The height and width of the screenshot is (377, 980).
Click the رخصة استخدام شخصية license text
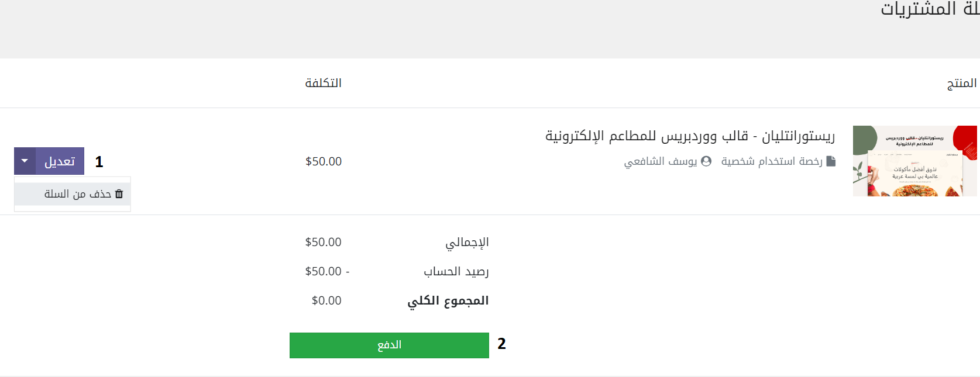(x=772, y=161)
